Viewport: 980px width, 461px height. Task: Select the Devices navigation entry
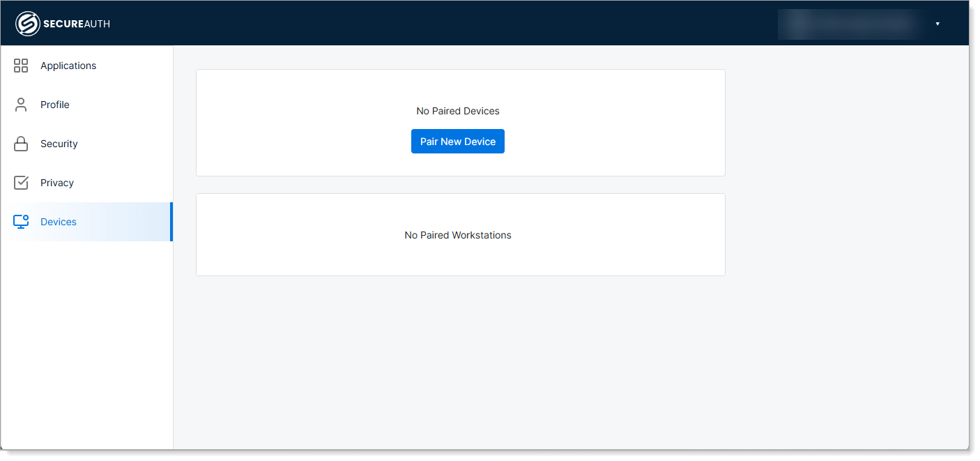coord(59,222)
